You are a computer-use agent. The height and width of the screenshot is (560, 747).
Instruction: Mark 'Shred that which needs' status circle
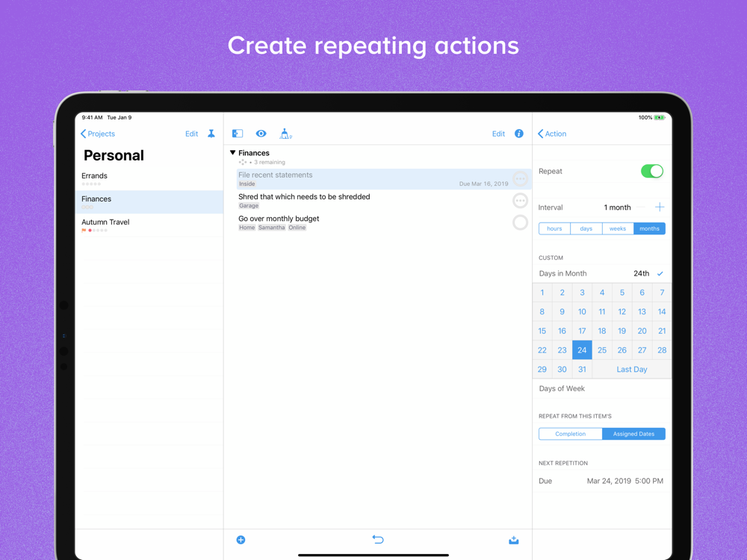pos(520,200)
